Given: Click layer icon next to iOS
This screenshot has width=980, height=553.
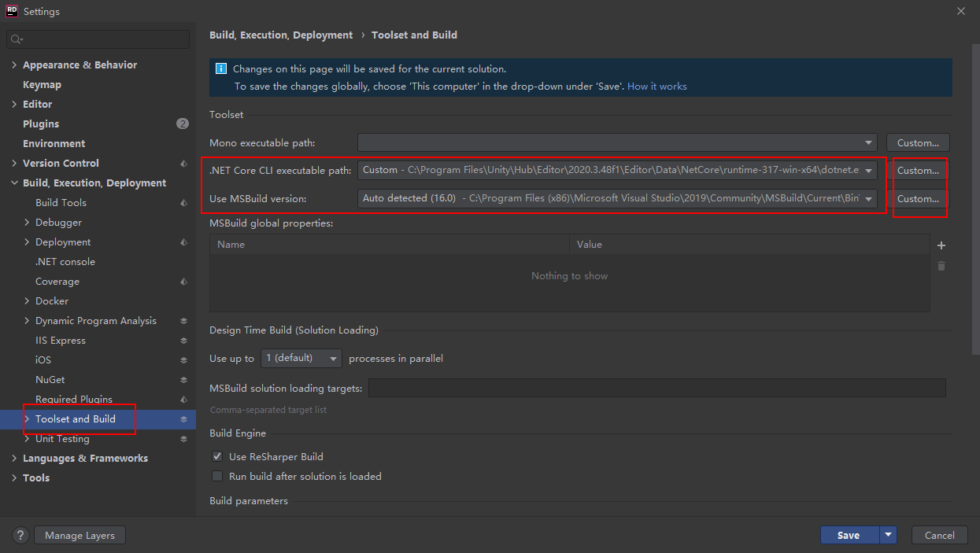Looking at the screenshot, I should click(x=183, y=360).
